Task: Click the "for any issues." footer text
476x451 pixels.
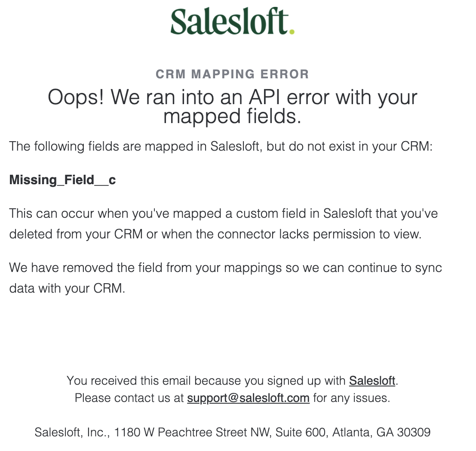Action: (351, 398)
